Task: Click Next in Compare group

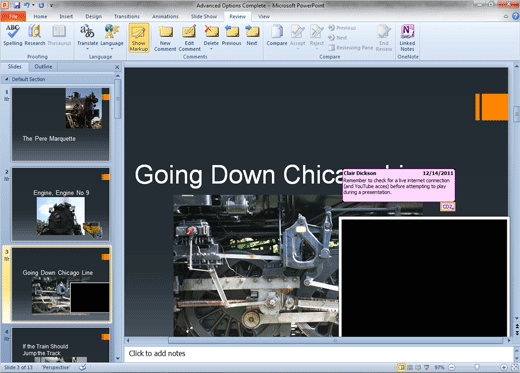Action: pos(338,38)
